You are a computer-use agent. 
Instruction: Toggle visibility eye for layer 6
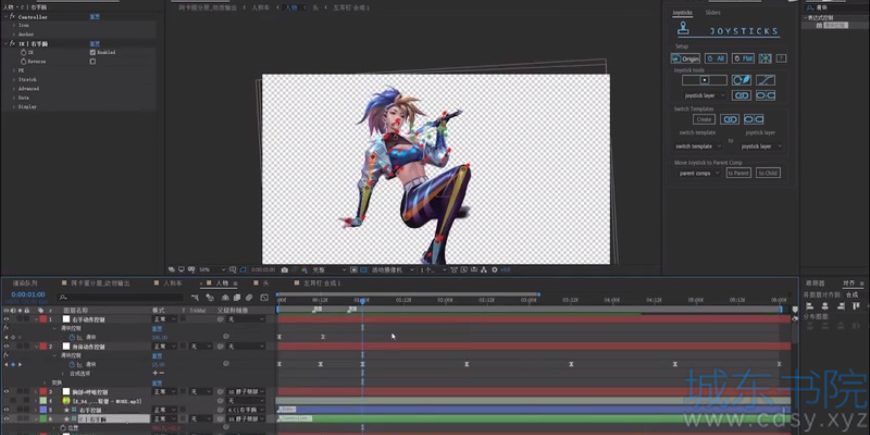pos(7,418)
